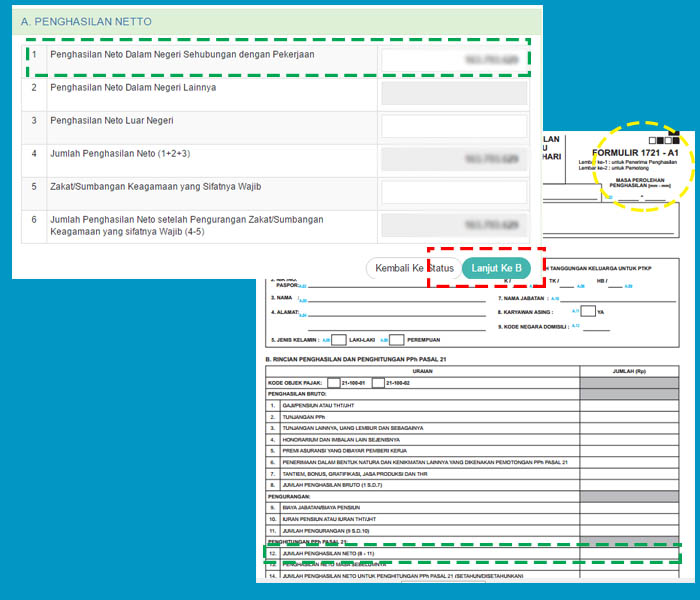This screenshot has width=700, height=600.
Task: Select the row 6 Jumlah Penghasilan Neto setelah Pengurangan field
Action: pos(454,225)
